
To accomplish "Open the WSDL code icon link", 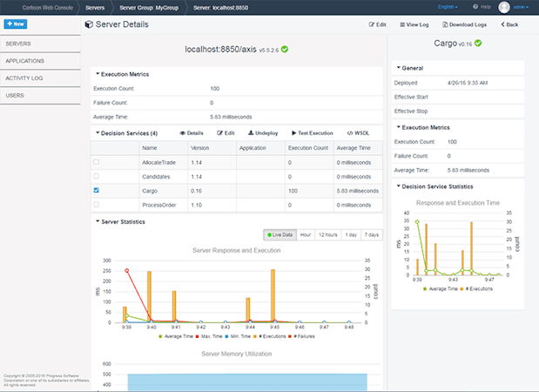I will pos(350,133).
